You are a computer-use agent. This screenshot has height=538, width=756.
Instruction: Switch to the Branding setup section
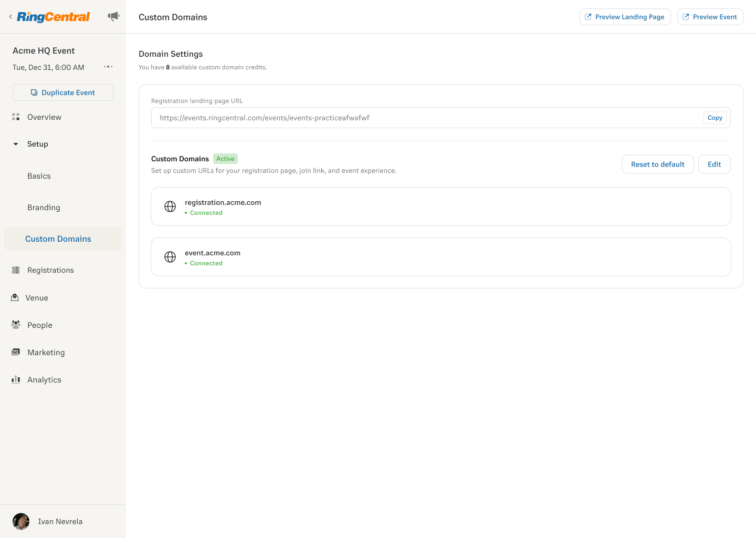(x=44, y=207)
